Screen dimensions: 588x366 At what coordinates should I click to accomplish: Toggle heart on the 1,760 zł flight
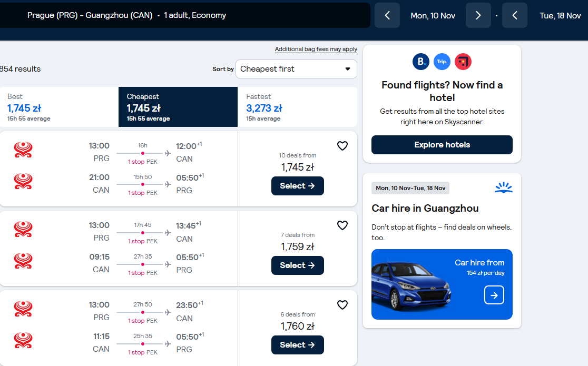coord(342,305)
